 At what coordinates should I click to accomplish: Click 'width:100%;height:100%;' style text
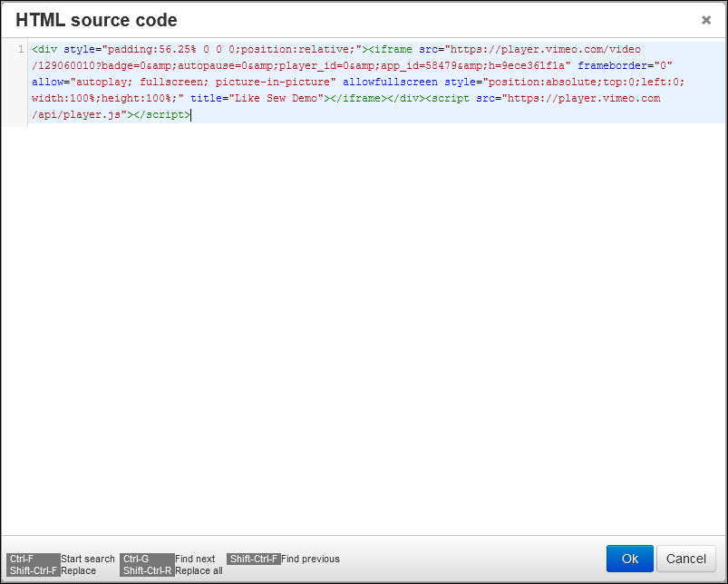pos(104,99)
